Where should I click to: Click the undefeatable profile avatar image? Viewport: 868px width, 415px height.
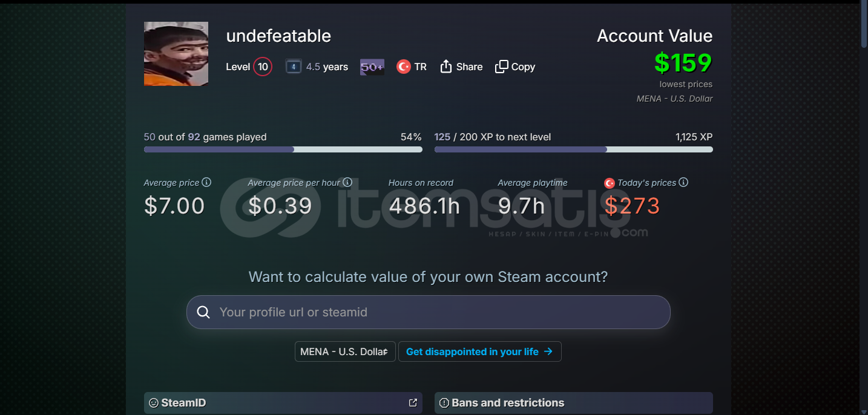tap(176, 54)
